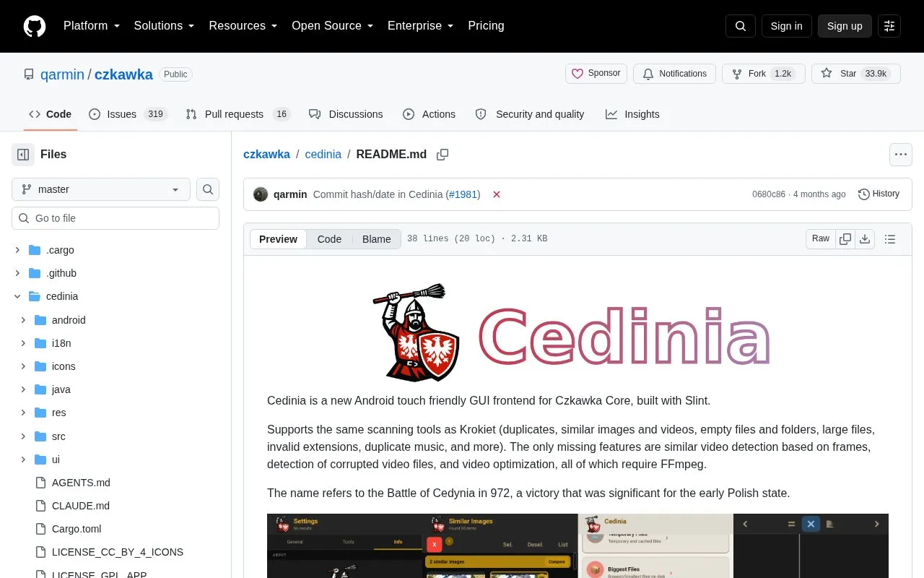Open CLAUDE.md in the file tree
This screenshot has width=924, height=578.
(x=81, y=506)
